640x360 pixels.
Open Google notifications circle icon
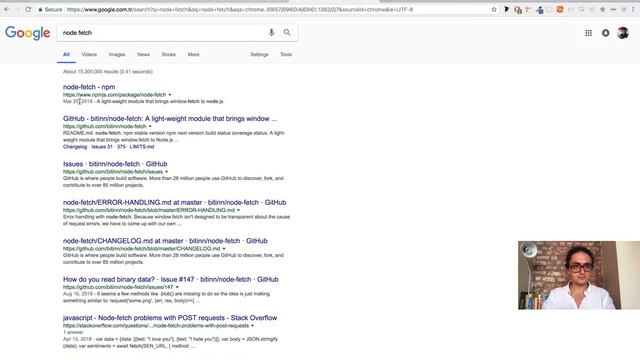click(x=605, y=33)
